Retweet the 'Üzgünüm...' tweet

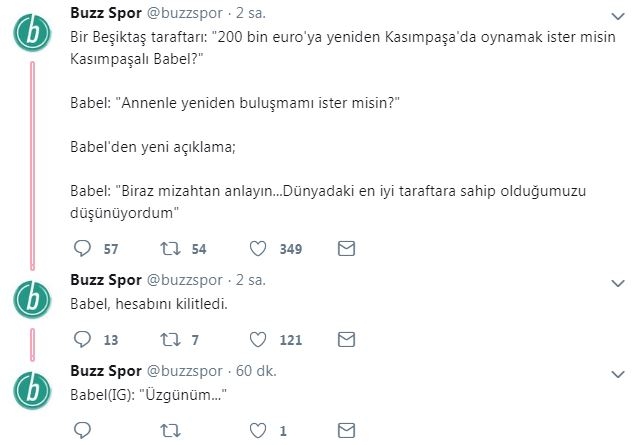[x=168, y=431]
